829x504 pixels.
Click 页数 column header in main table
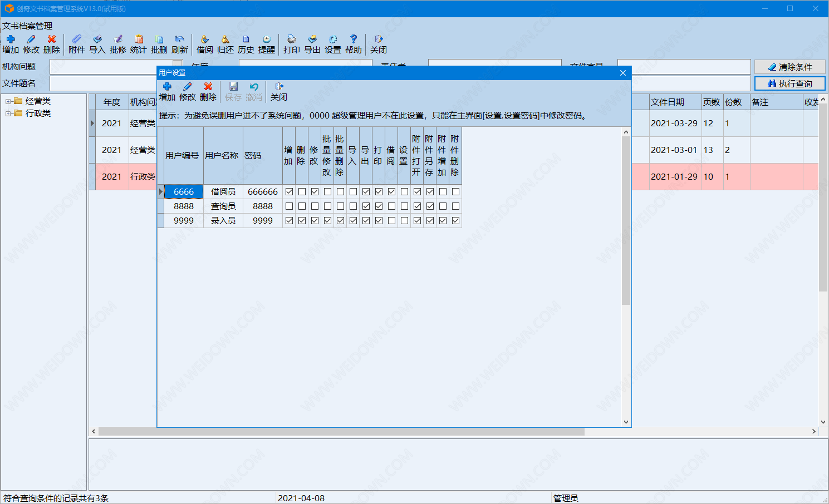coord(712,102)
